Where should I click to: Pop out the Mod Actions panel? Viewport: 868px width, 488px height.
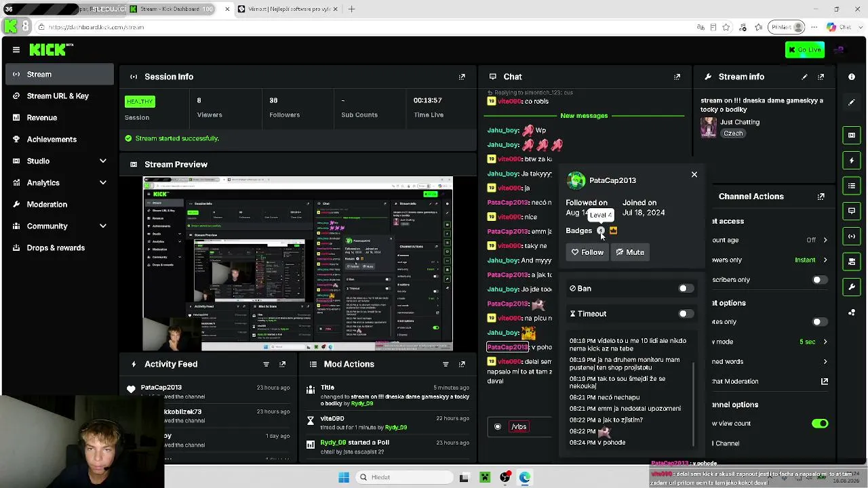point(462,364)
